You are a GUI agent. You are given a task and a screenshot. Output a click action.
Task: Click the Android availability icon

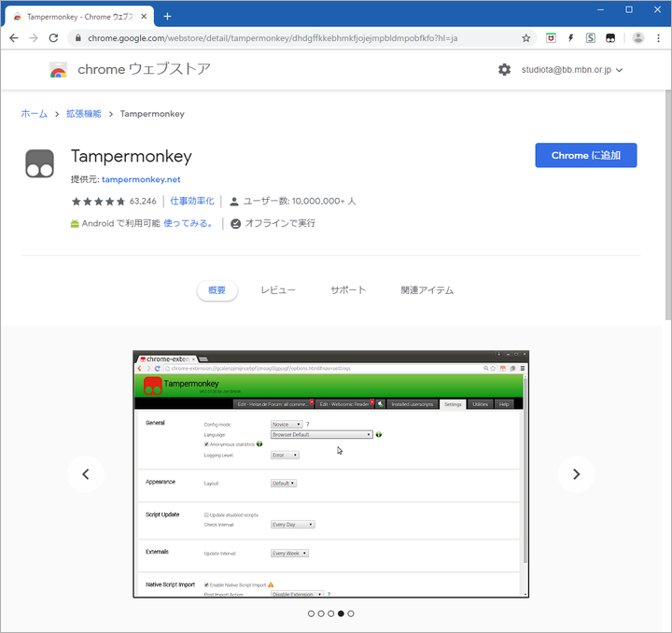click(75, 224)
